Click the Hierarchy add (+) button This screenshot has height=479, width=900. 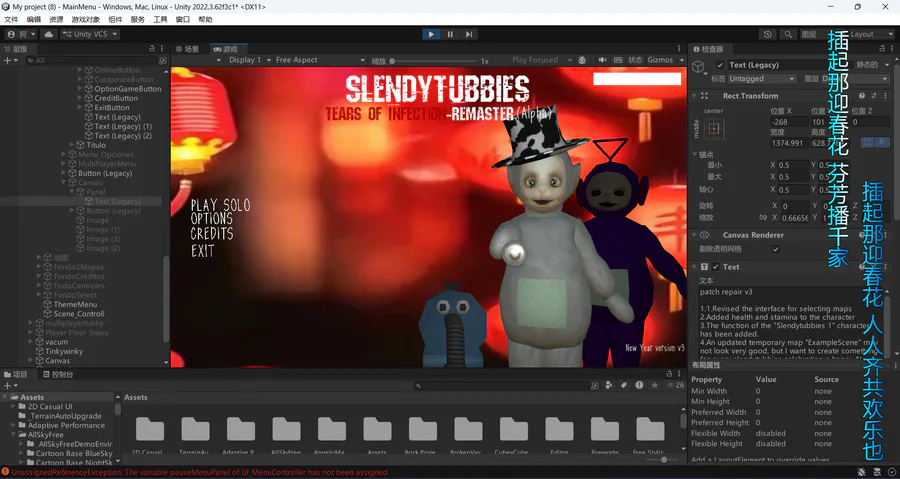coord(10,60)
